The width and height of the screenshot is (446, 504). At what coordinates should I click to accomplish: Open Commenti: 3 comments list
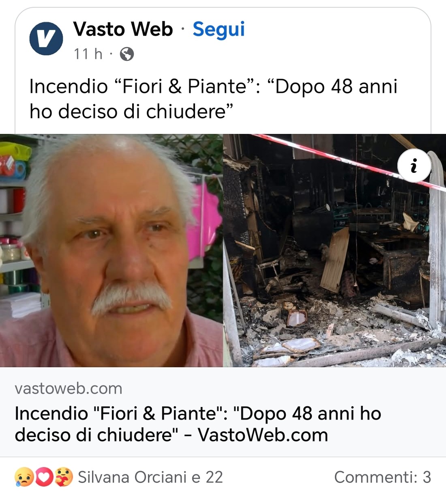coord(382,477)
